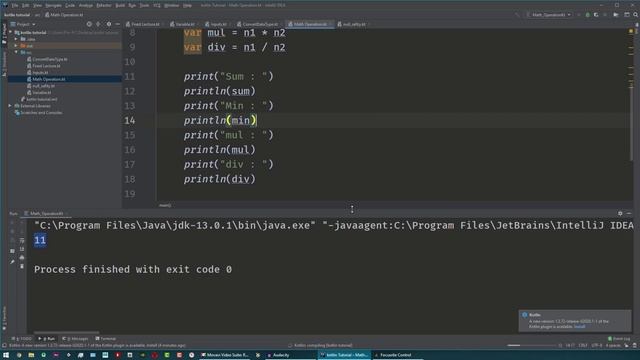Click the build hammer icon
This screenshot has height=360, width=640.
click(x=517, y=15)
